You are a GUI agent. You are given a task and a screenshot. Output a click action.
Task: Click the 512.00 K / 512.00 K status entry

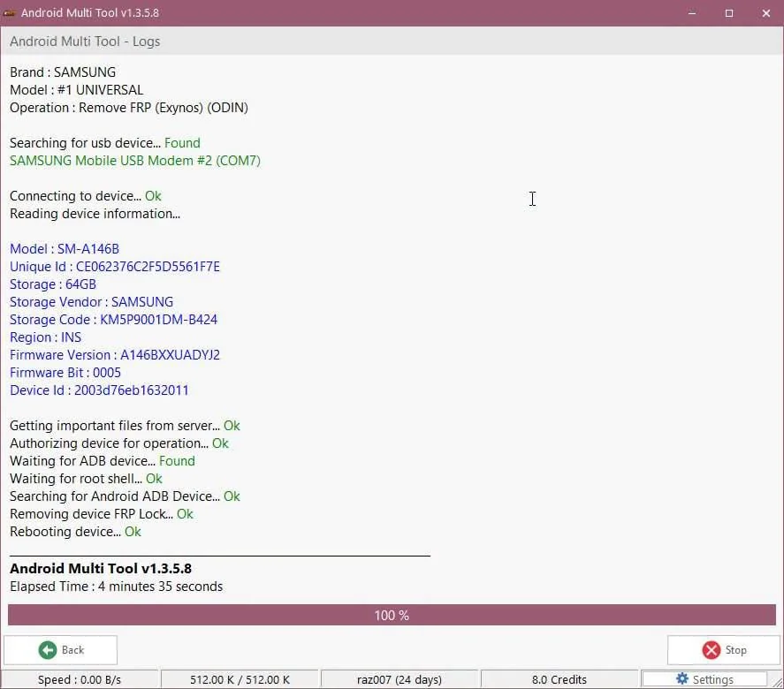[x=240, y=679]
